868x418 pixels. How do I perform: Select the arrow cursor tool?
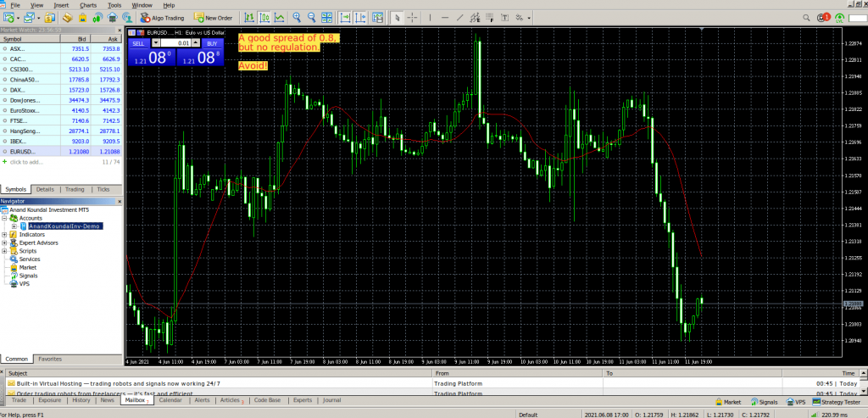(397, 19)
